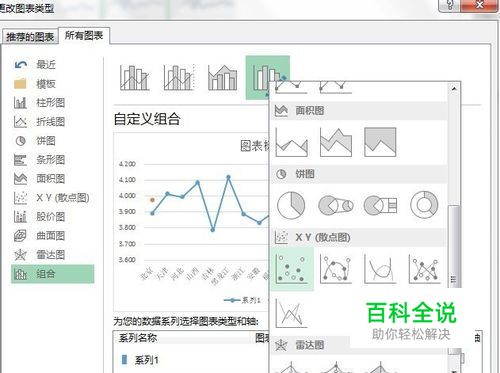Viewport: 500px width, 373px height.
Task: Click 系列1 row in series table
Action: [x=191, y=360]
